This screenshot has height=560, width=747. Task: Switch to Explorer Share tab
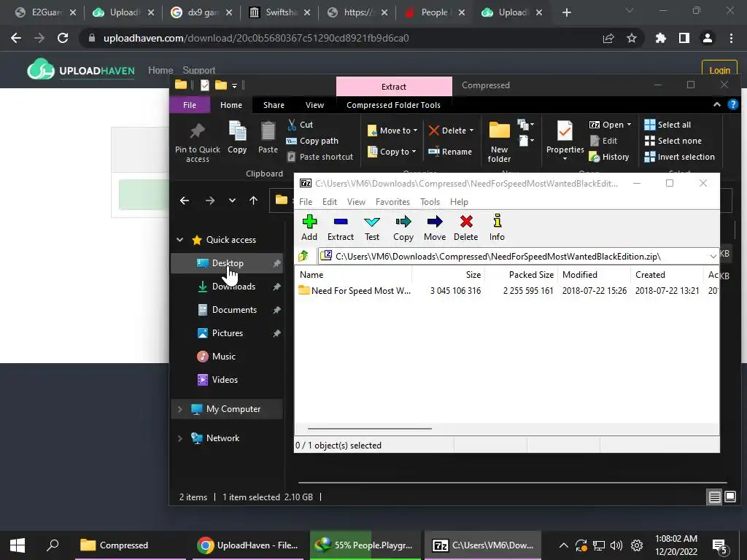pos(274,105)
